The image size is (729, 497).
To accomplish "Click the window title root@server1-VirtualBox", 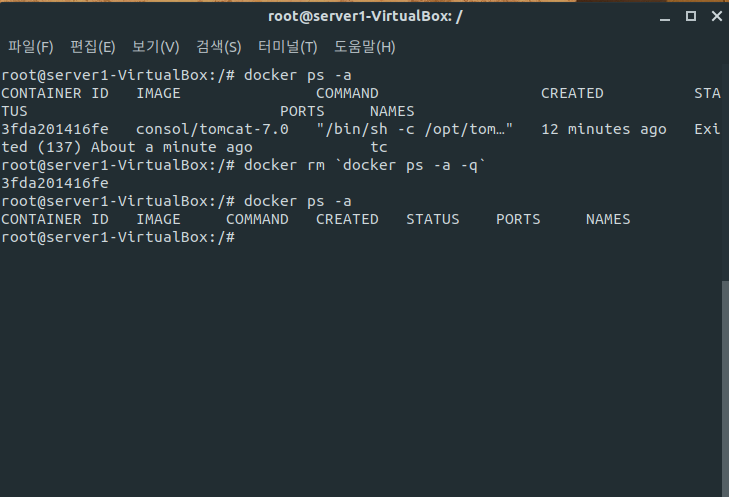I will (x=365, y=16).
